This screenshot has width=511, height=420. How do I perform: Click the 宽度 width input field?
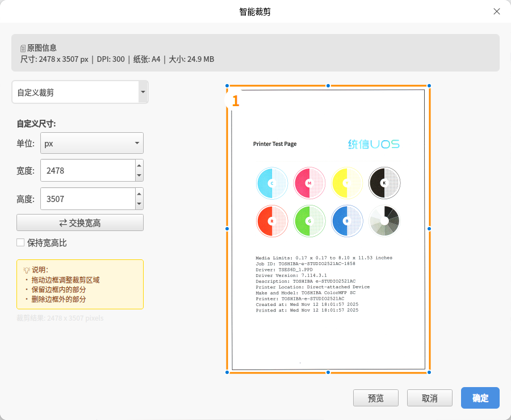87,170
